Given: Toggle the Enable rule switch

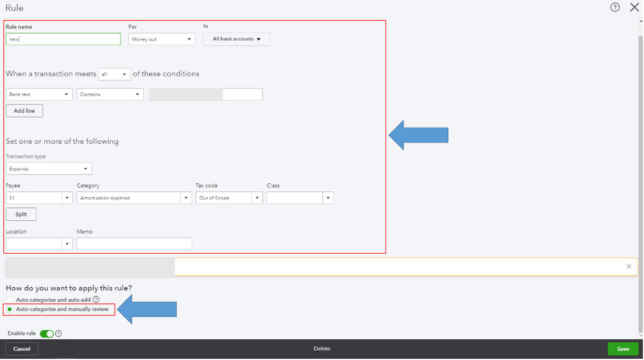Looking at the screenshot, I should [47, 334].
